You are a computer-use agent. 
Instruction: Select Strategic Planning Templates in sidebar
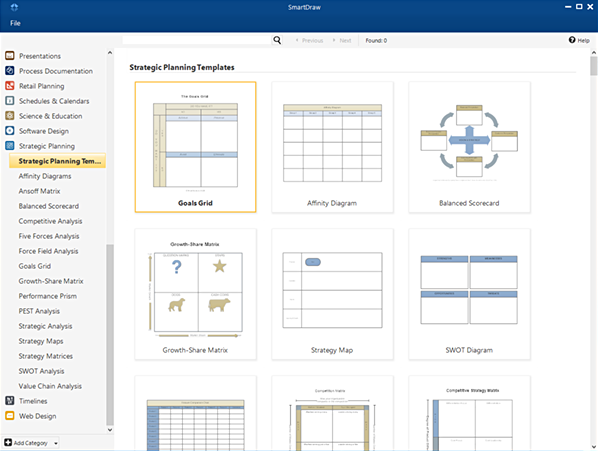57,161
